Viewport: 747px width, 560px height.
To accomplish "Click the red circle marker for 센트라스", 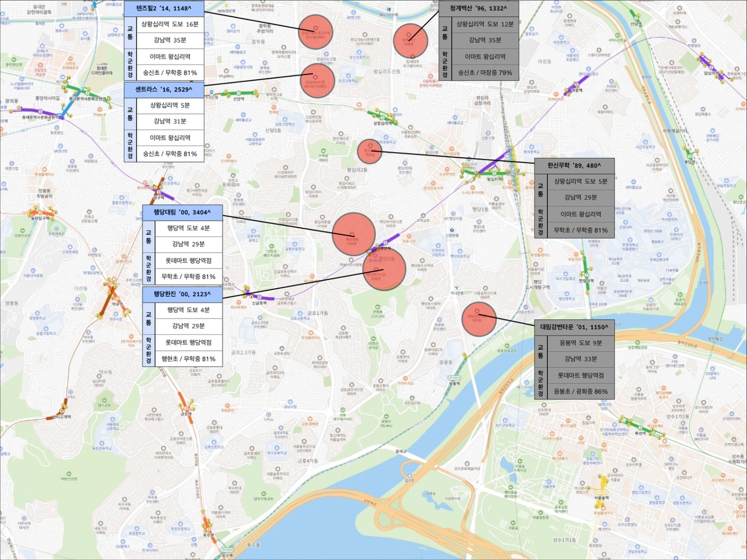I will click(317, 81).
